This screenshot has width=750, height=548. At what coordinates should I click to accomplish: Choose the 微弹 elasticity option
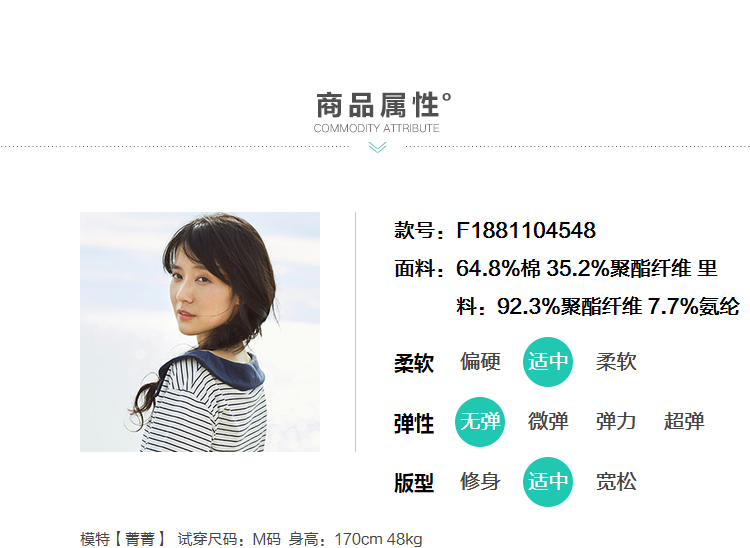click(x=548, y=422)
